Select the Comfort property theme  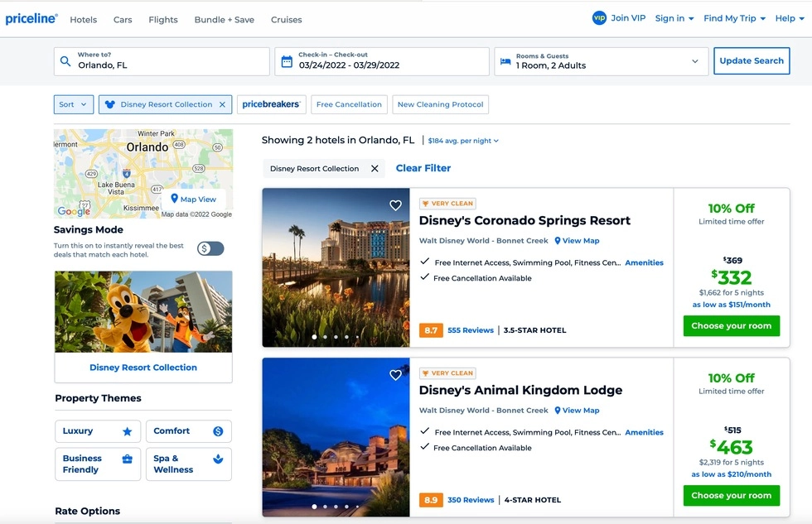tap(189, 431)
